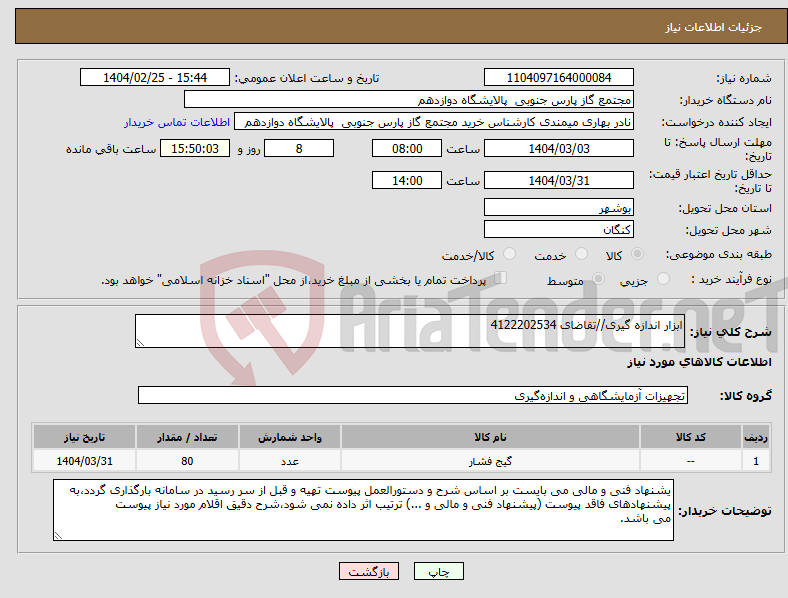
Task: Toggle the اسناد خزانه اسلامی payment checkbox
Action: (x=501, y=278)
